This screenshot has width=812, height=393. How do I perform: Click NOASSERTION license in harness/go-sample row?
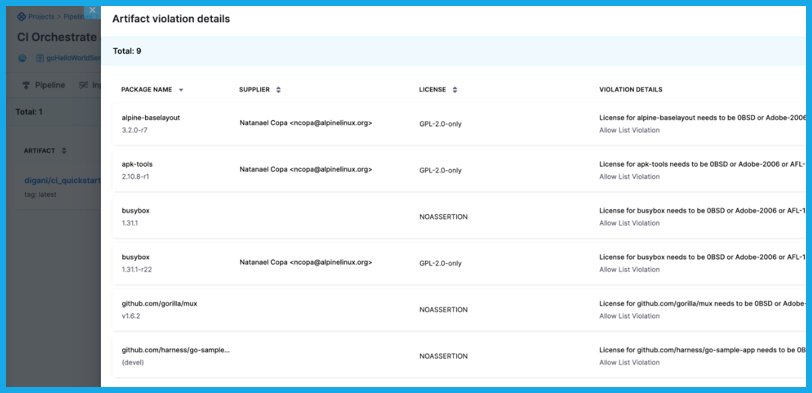tap(444, 357)
